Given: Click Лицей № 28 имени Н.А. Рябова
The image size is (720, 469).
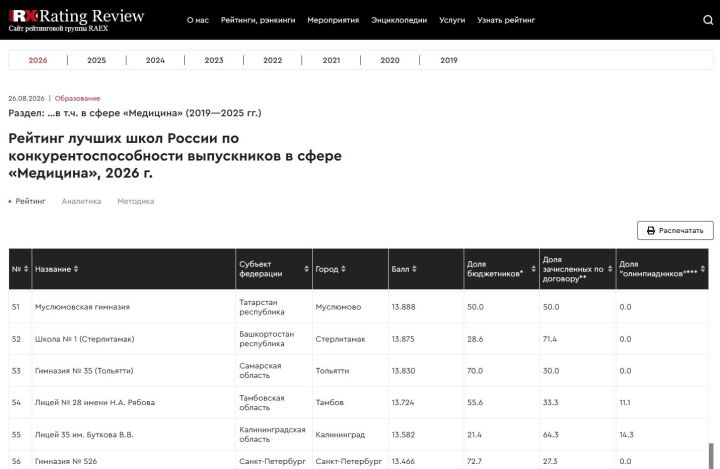Looking at the screenshot, I should click(x=95, y=402).
